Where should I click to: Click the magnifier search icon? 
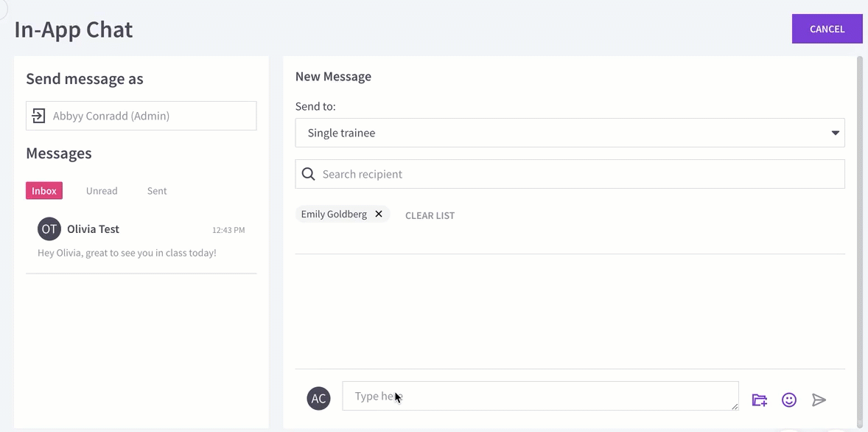[x=308, y=174]
